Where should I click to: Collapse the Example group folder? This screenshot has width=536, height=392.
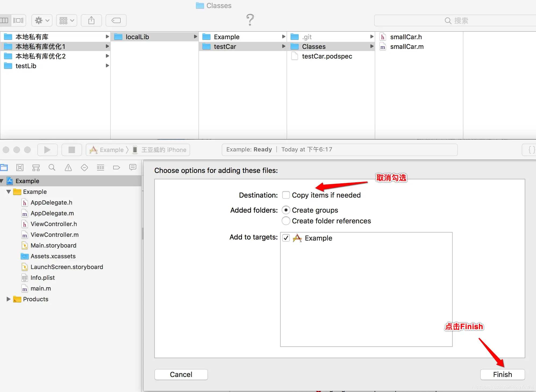coord(9,192)
